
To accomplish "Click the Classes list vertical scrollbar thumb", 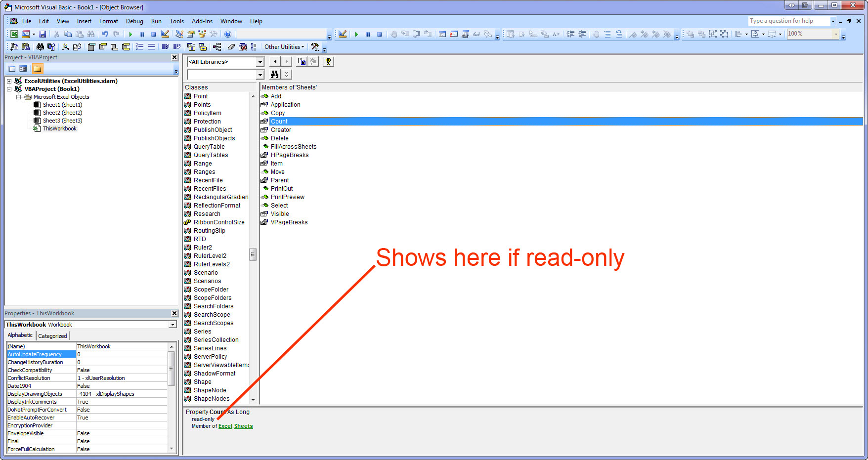I will 253,255.
